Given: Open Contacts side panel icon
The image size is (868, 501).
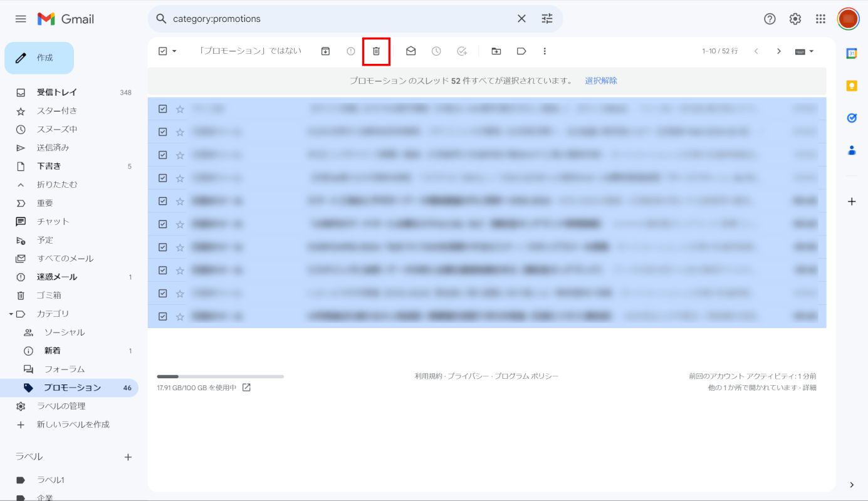Looking at the screenshot, I should pos(852,150).
